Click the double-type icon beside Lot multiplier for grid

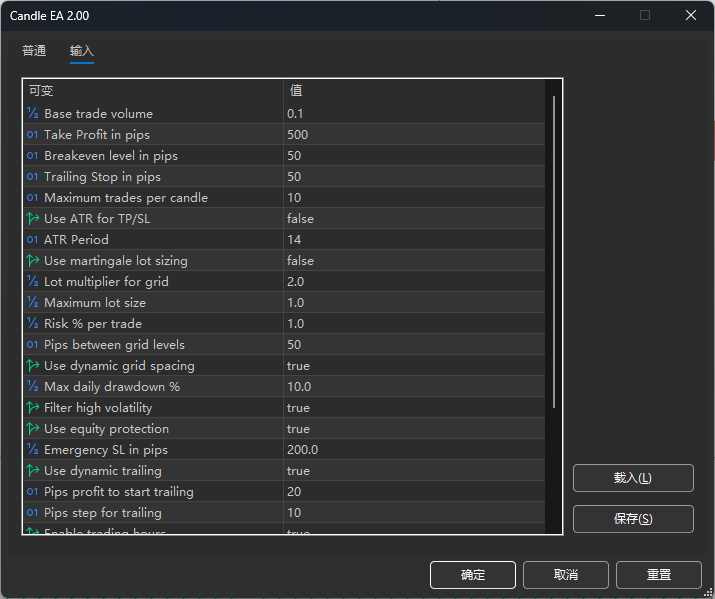coord(33,282)
